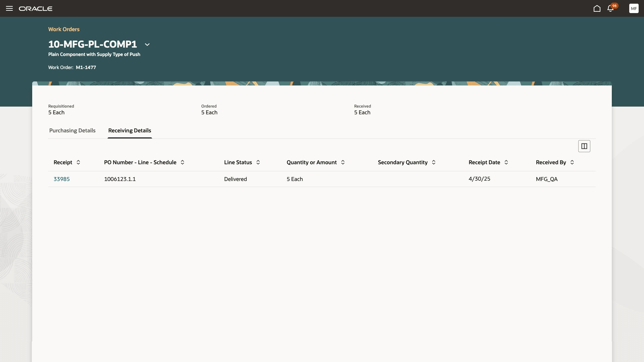
Task: Open receipt 33985 link
Action: [x=62, y=179]
